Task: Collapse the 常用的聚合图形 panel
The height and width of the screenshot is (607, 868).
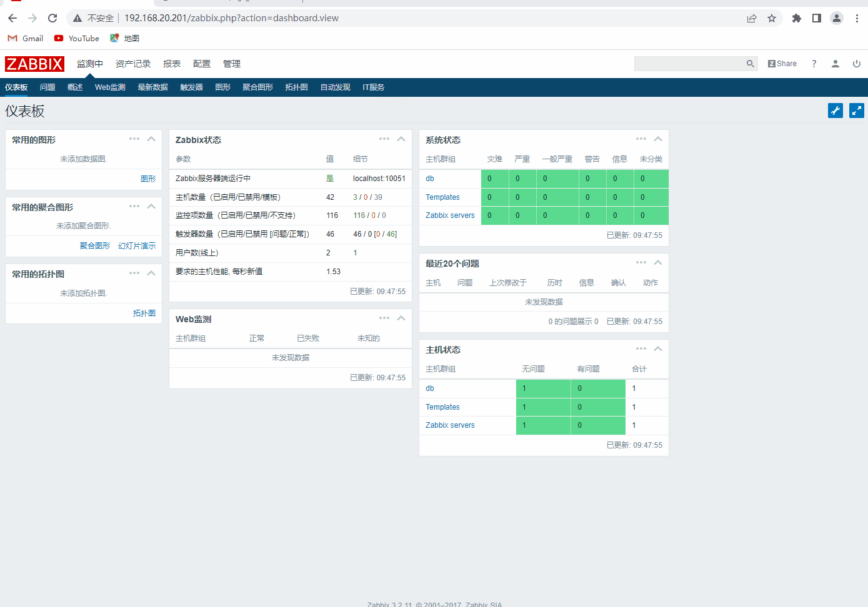Action: (151, 205)
